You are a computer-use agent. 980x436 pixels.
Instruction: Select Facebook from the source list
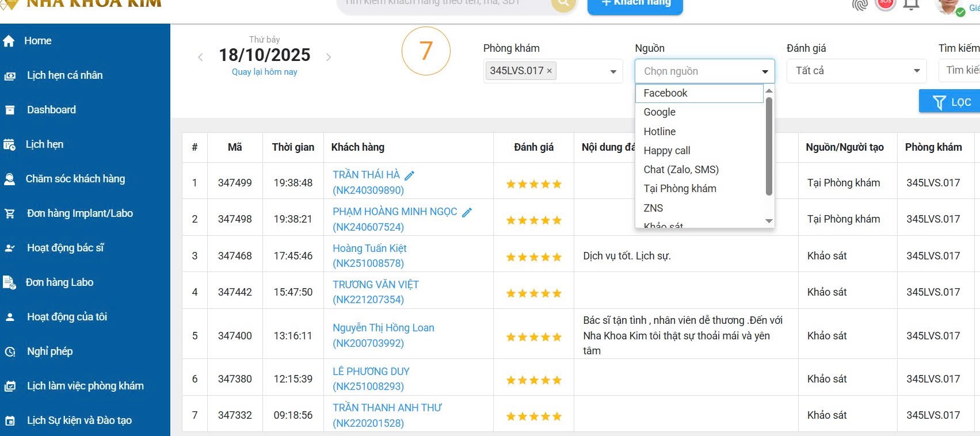click(665, 93)
